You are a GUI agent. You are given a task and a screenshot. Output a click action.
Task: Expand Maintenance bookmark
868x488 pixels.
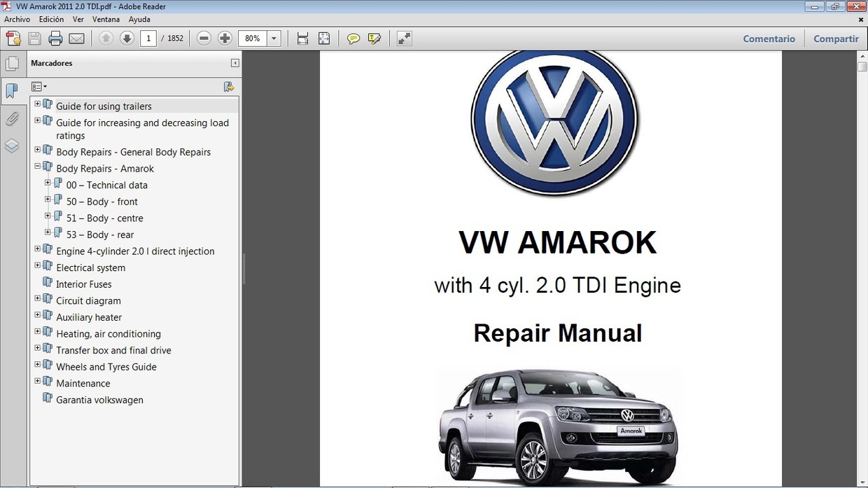click(x=38, y=381)
